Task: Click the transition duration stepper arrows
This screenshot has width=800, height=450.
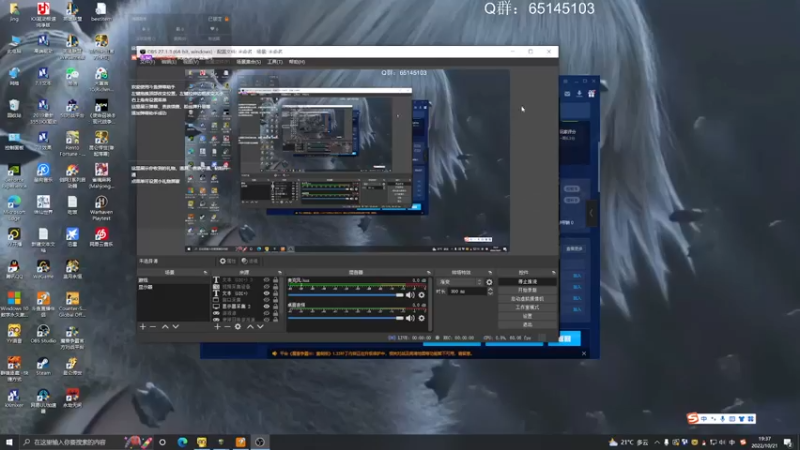Action: point(491,291)
